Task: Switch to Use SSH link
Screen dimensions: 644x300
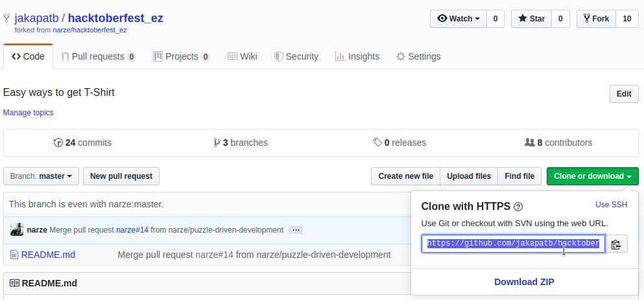Action: click(x=611, y=205)
